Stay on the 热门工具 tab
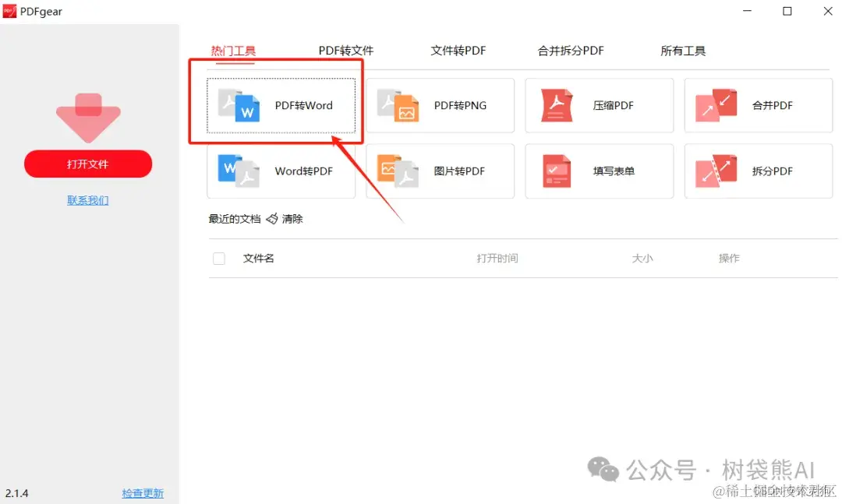Image resolution: width=842 pixels, height=504 pixels. click(232, 50)
